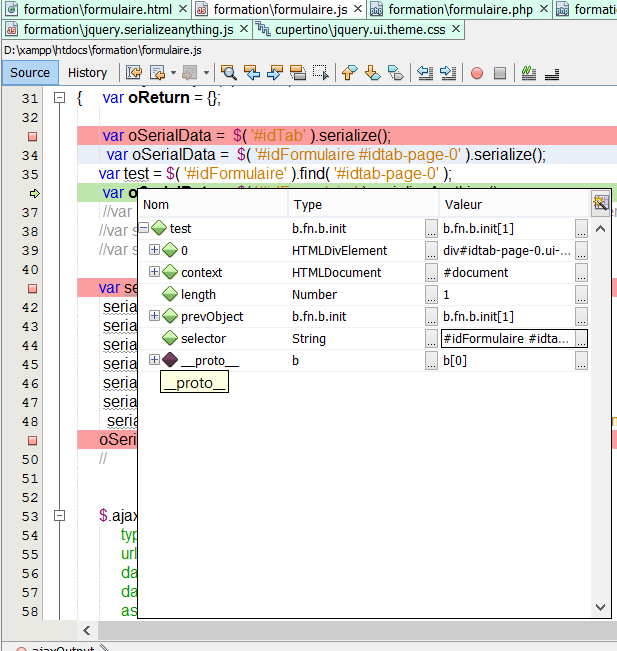The width and height of the screenshot is (617, 651).
Task: Switch to Source view
Action: pyautogui.click(x=30, y=73)
